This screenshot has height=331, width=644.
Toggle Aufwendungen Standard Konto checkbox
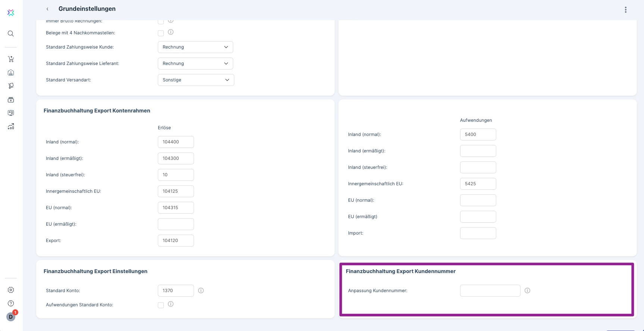(161, 305)
